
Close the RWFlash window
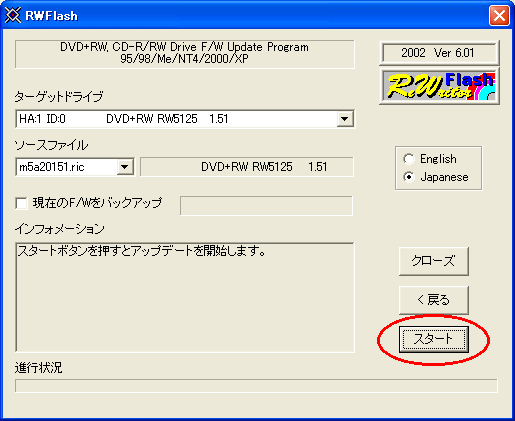tap(499, 15)
